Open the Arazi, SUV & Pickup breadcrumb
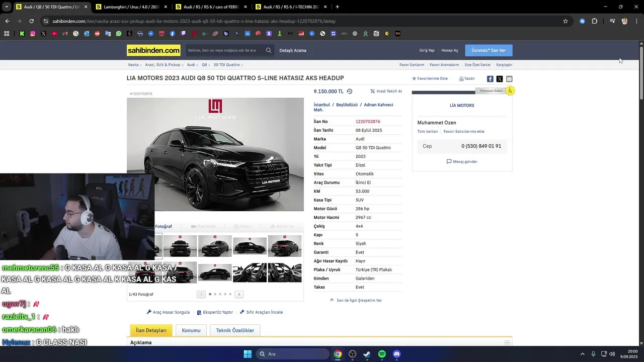 (163, 65)
